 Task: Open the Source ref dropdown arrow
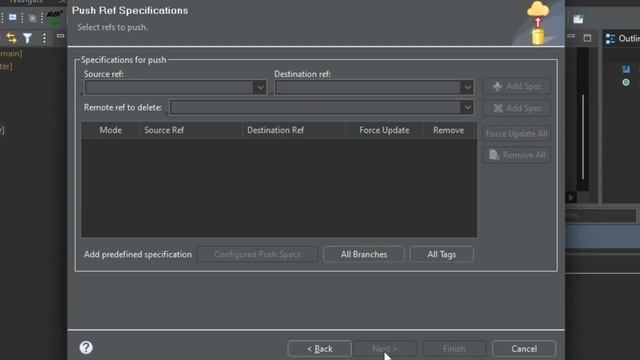pos(260,87)
